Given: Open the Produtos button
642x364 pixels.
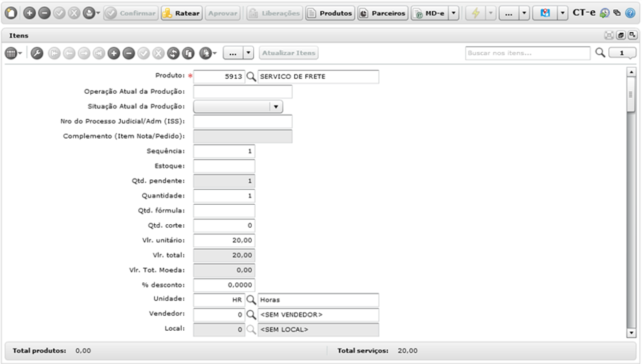Looking at the screenshot, I should coord(330,13).
